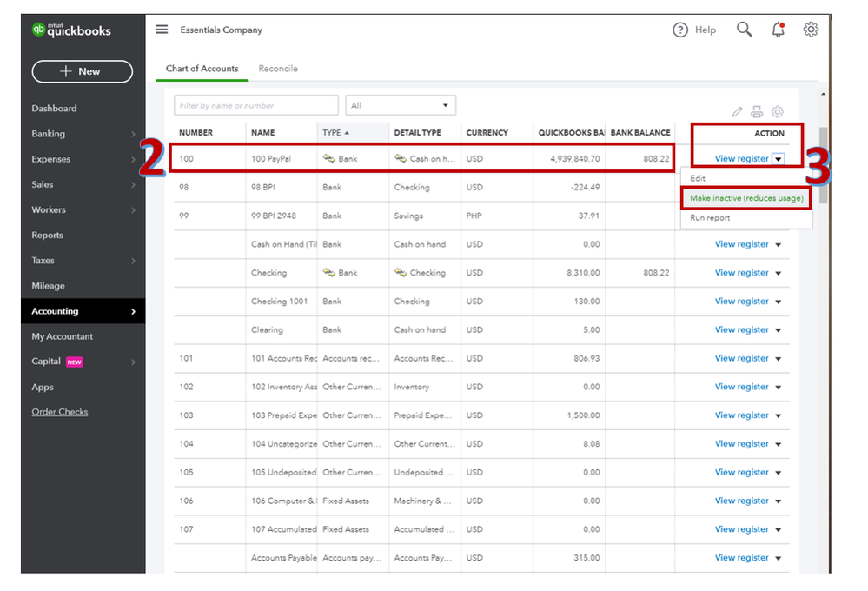Screen dimensions: 868x591
Task: Click the NEW badge next to Capital
Action: point(74,362)
